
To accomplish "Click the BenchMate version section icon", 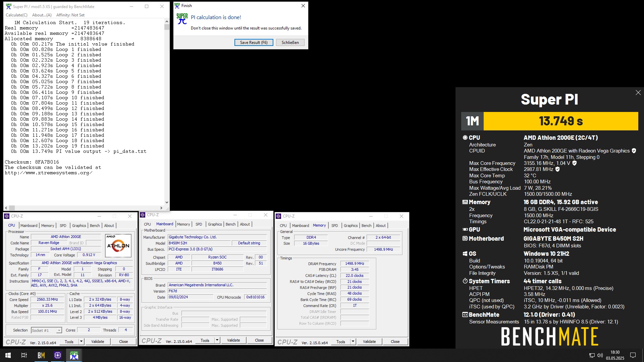I will click(465, 315).
